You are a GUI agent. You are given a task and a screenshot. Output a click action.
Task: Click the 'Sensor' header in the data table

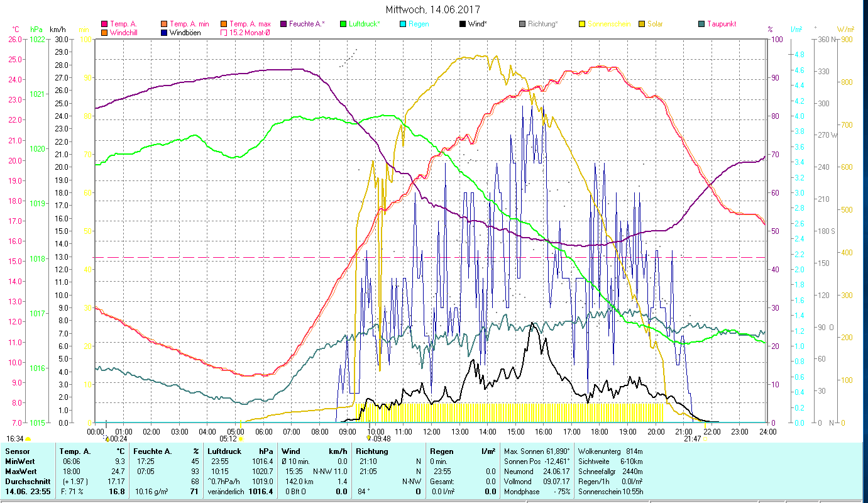coord(16,451)
